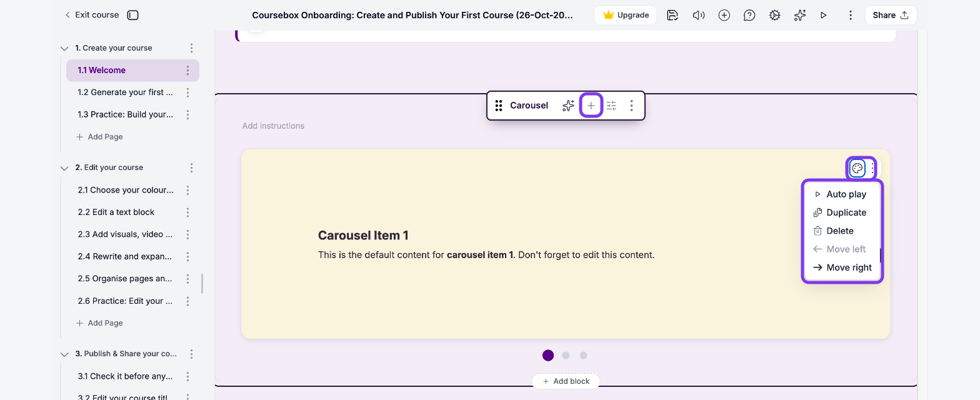This screenshot has height=400, width=980.
Task: Click Add Page under section 2
Action: tap(99, 323)
